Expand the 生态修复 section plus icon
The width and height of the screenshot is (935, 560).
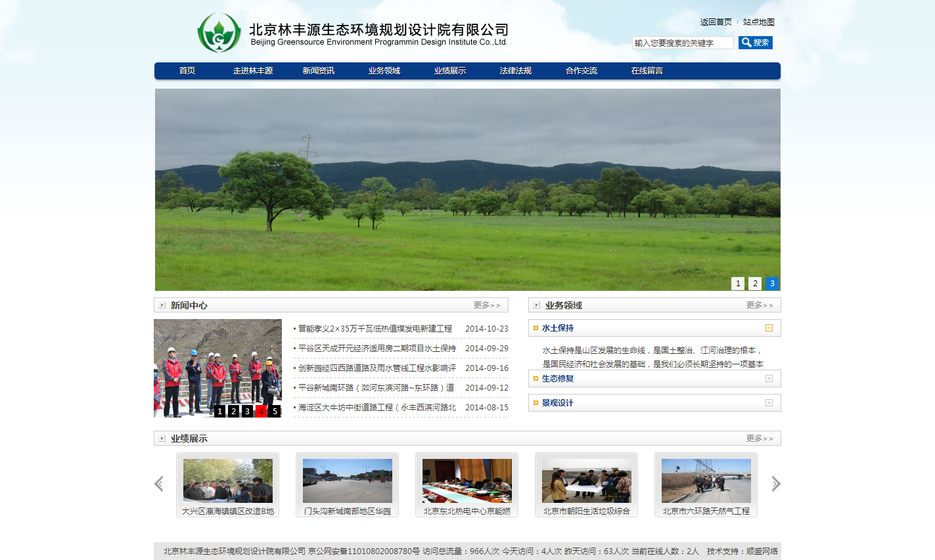[x=769, y=378]
